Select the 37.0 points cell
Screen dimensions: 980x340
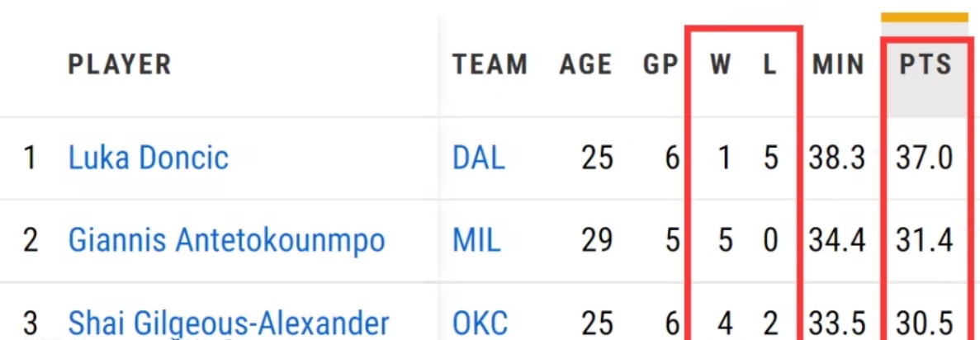[925, 158]
